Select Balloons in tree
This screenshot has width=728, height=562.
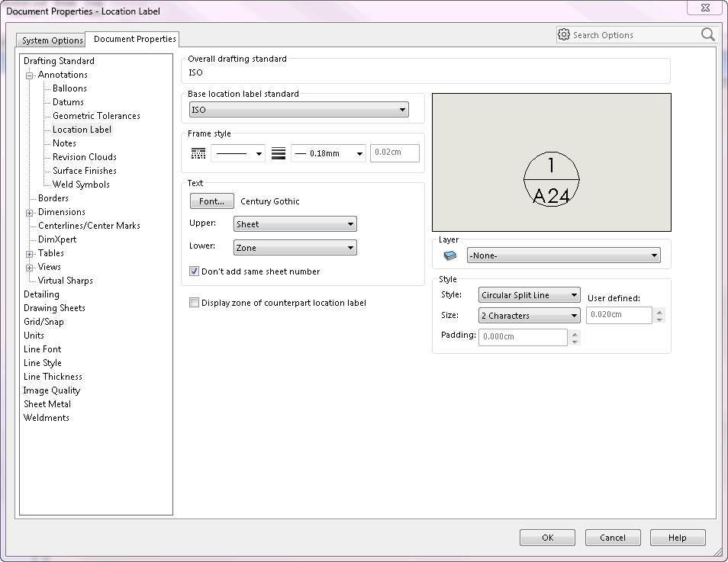click(69, 88)
